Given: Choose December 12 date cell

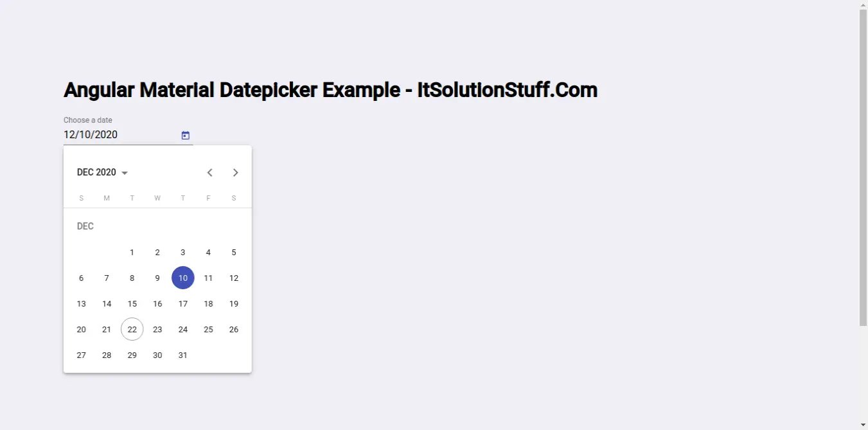Looking at the screenshot, I should tap(234, 278).
